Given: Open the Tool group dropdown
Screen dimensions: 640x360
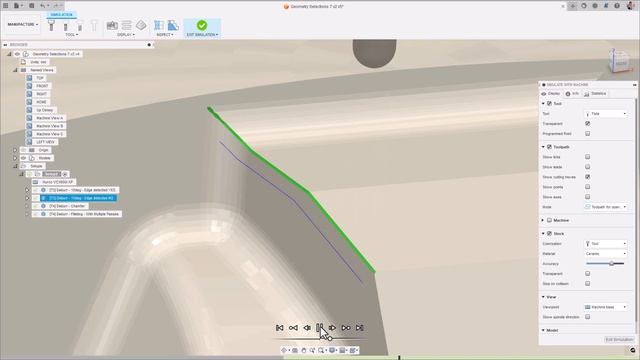Looking at the screenshot, I should [x=72, y=35].
